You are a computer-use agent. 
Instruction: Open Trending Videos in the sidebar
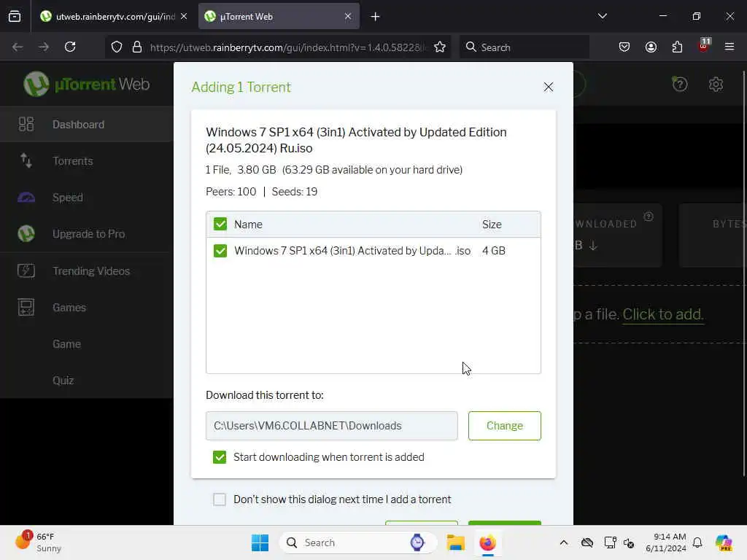pos(87,271)
